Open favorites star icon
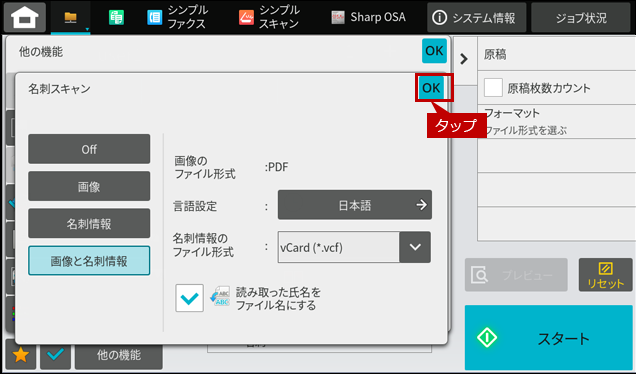 point(21,355)
